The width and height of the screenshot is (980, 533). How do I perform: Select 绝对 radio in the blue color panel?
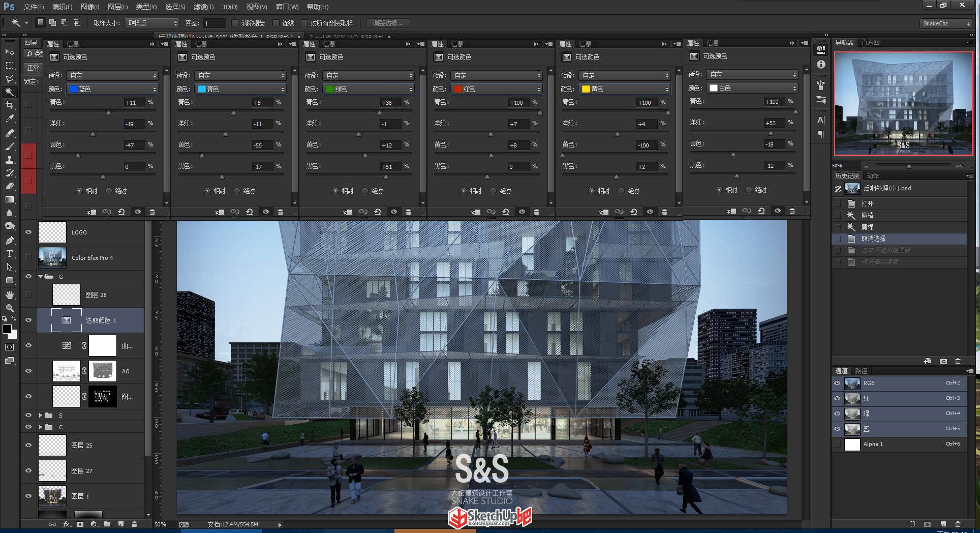(109, 191)
